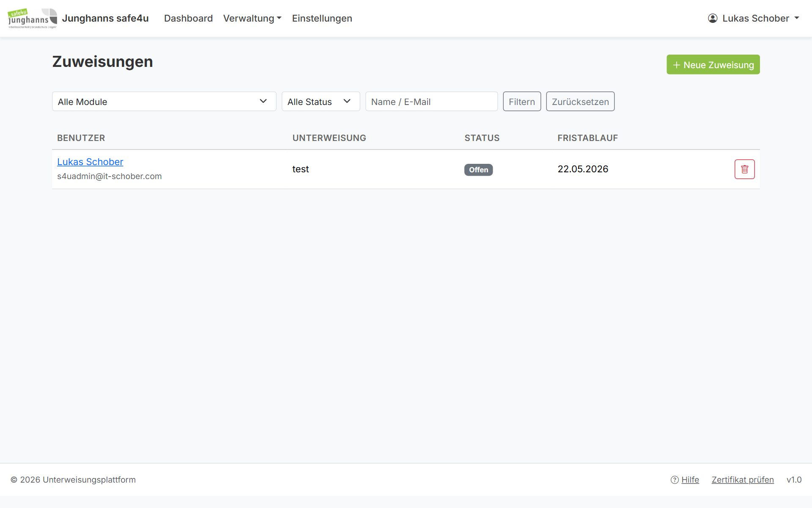Focus the Name / E-Mail search field

tap(431, 102)
